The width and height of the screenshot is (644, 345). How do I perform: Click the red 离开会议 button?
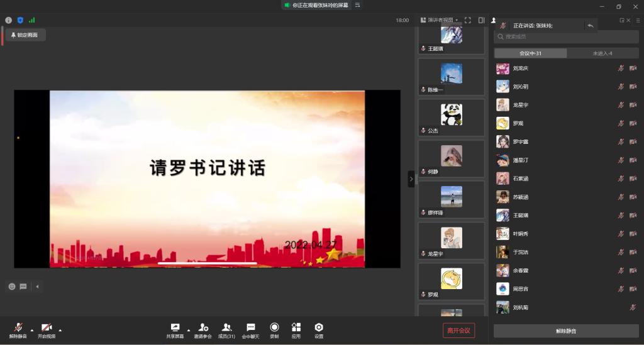click(x=458, y=331)
